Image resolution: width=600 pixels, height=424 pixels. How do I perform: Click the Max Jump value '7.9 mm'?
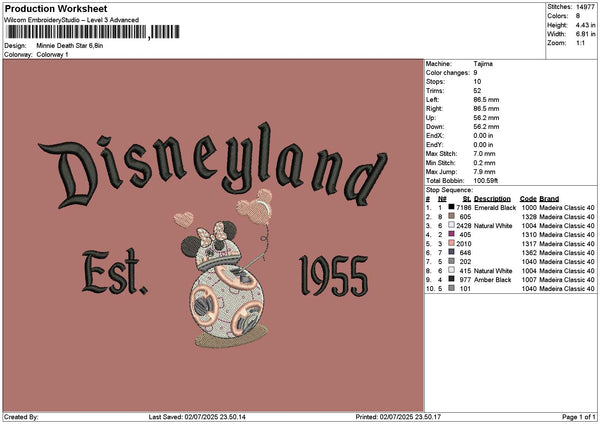484,172
